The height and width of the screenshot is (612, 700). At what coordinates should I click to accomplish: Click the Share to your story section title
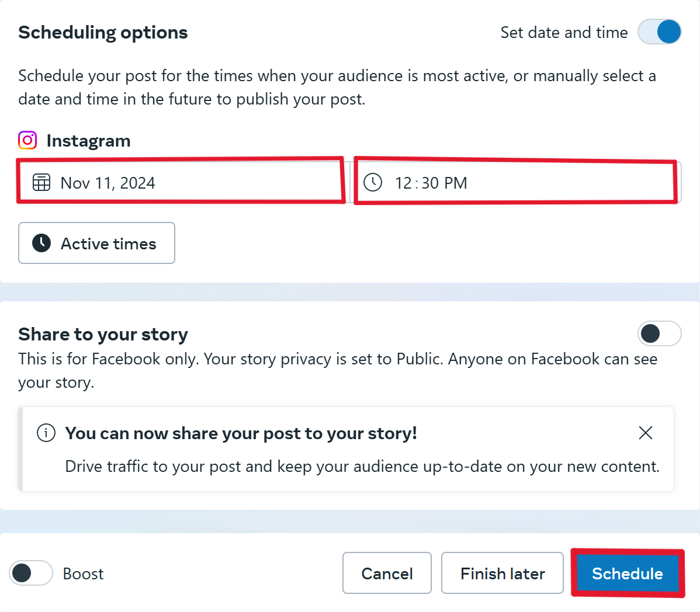103,333
